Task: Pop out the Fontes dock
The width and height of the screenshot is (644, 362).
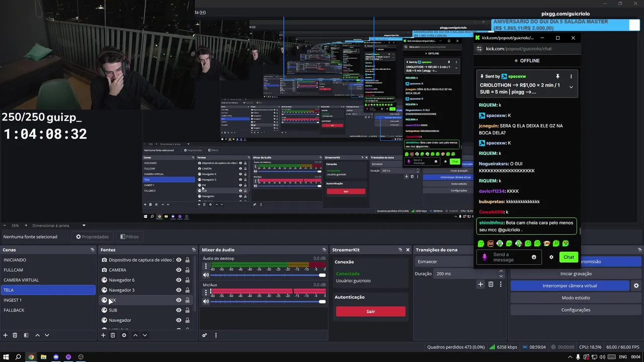Action: pos(194,250)
